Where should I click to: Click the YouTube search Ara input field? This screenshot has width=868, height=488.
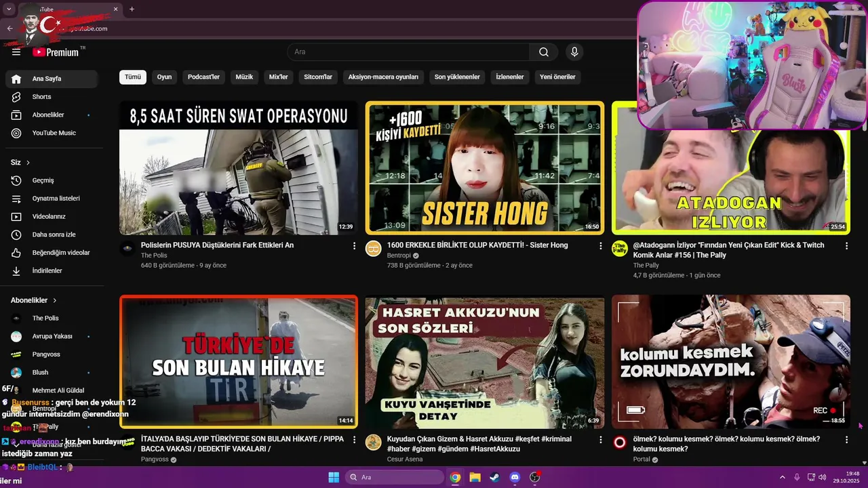tap(408, 52)
